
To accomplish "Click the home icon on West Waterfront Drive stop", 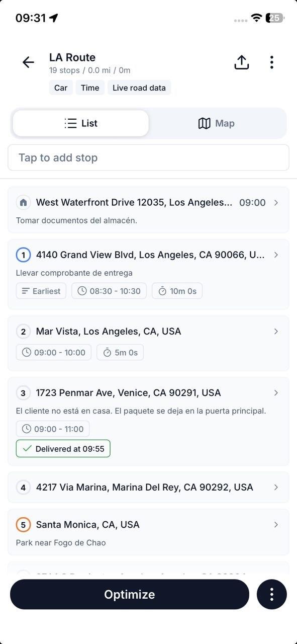I will (x=24, y=202).
